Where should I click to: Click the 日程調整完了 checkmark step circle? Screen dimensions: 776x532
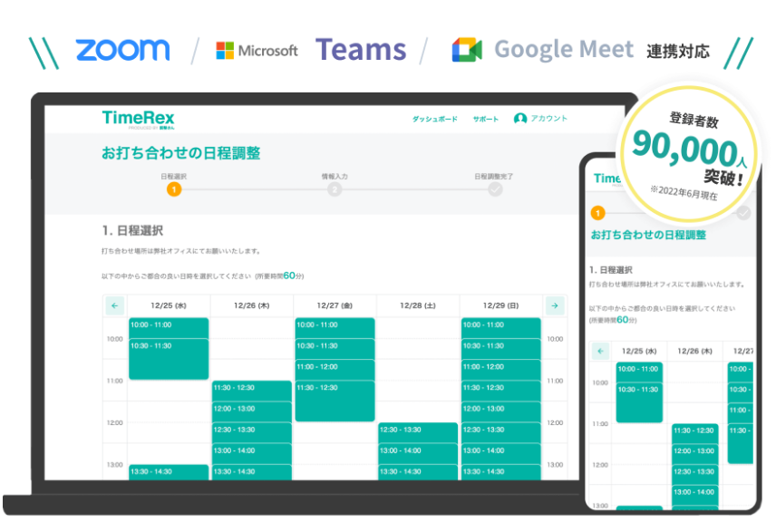point(495,189)
